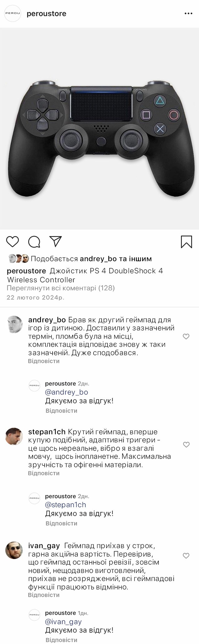Open comments via the speech bubble icon
Image resolution: width=199 pixels, height=644 pixels.
coord(34,242)
